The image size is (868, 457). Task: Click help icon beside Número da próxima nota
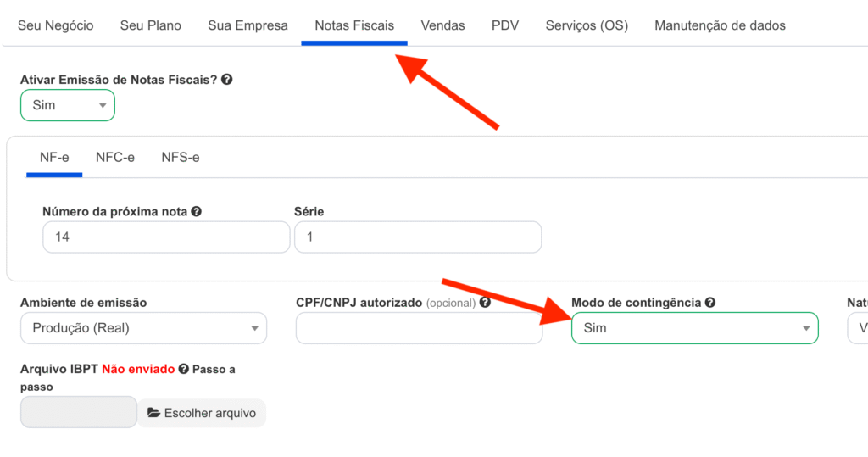(197, 211)
